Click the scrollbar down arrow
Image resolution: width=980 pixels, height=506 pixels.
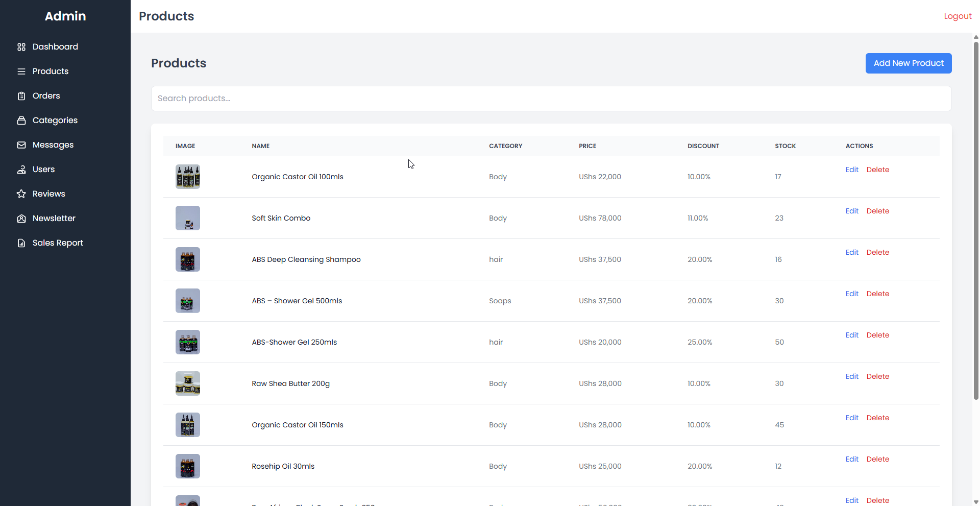(976, 502)
